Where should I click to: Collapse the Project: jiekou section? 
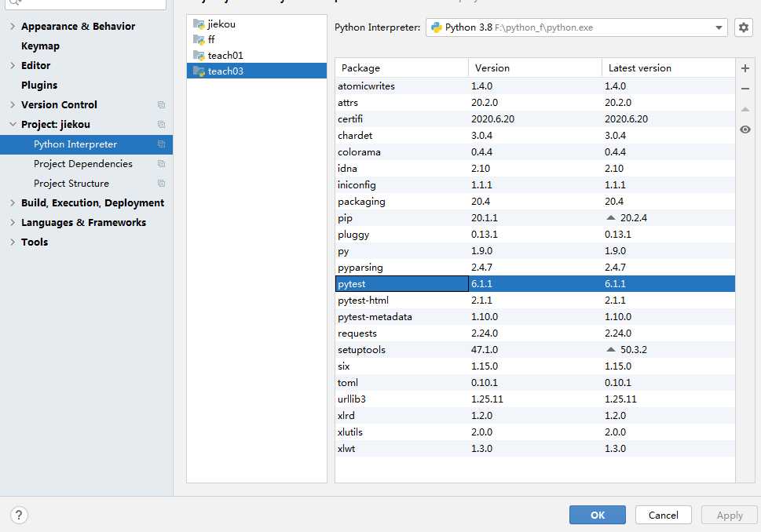[x=13, y=125]
